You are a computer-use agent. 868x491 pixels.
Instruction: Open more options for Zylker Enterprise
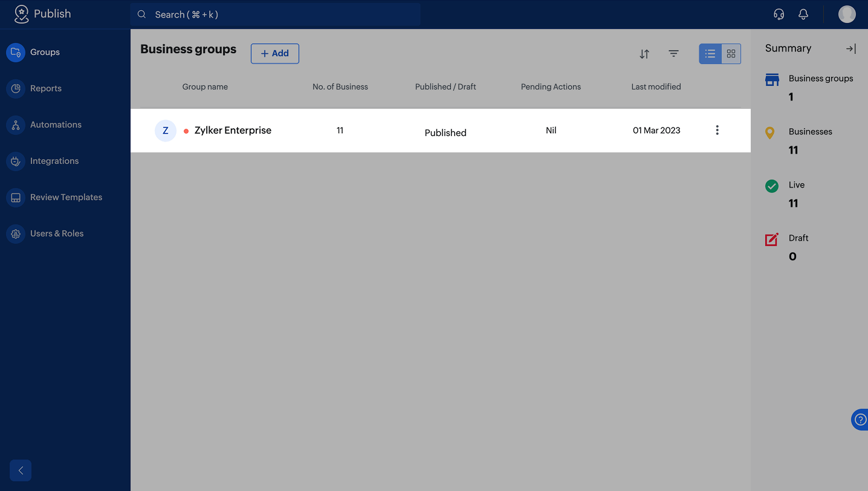coord(717,131)
